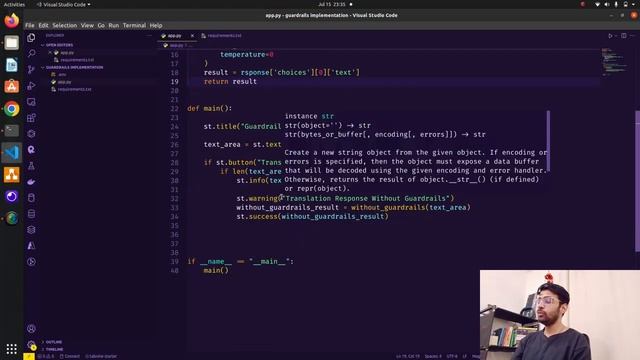Open system volume indicator in top bar

(607, 4)
